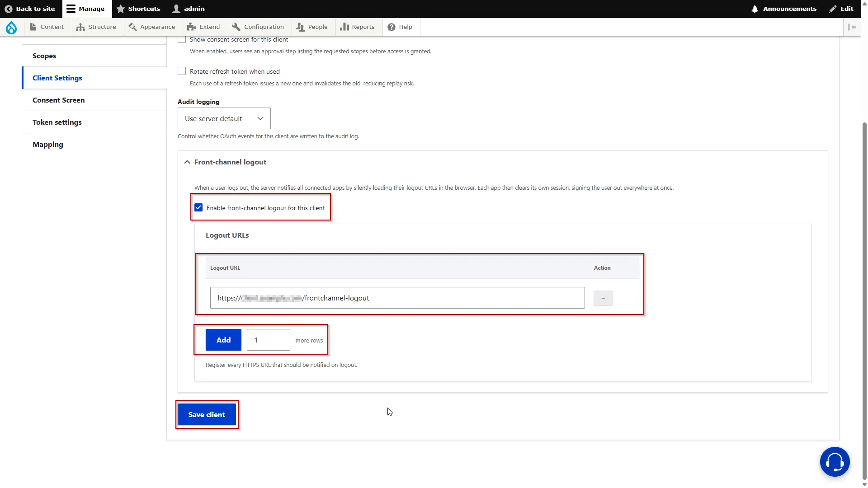Click the page vertical scrollbar
Viewport: 868px width, 488px height.
click(864, 300)
